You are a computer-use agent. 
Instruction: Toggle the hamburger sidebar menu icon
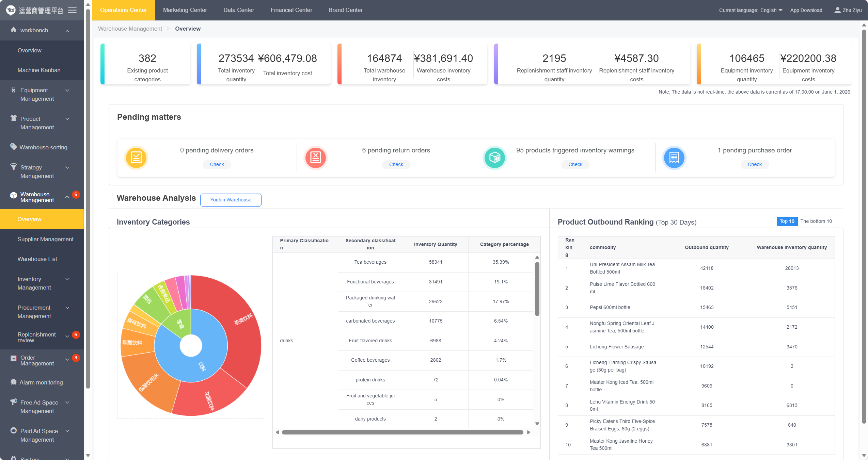[72, 10]
